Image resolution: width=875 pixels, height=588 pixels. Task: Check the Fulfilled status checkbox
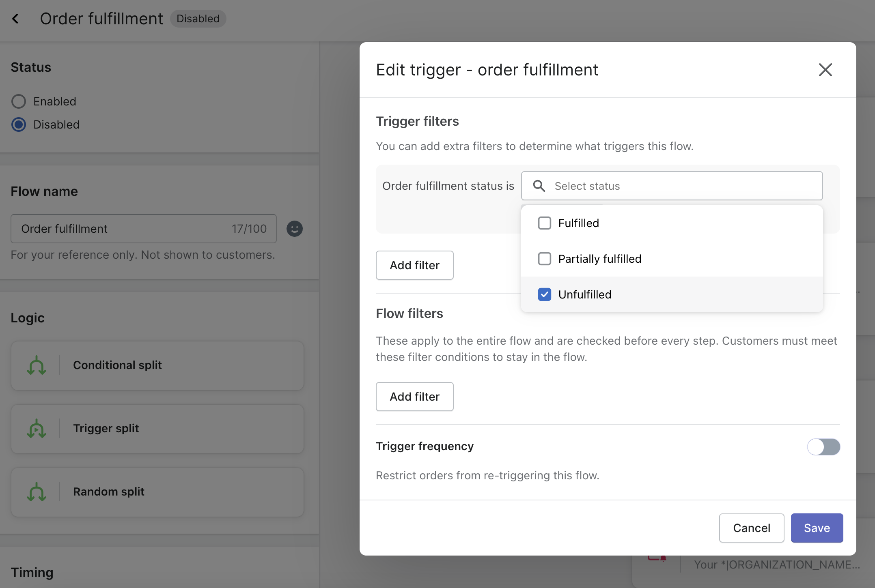pyautogui.click(x=544, y=223)
